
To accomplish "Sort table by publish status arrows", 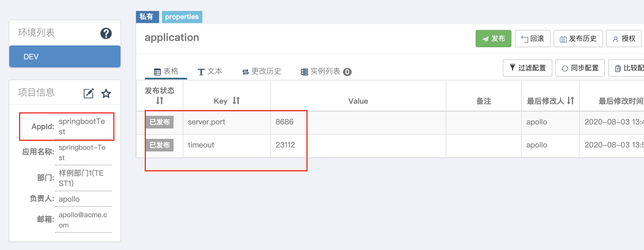I will (x=160, y=101).
